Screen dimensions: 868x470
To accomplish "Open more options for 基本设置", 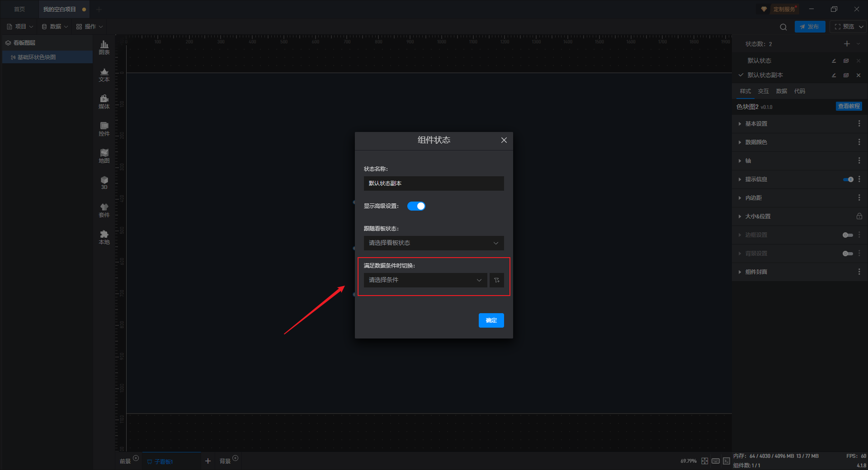I will coord(859,124).
